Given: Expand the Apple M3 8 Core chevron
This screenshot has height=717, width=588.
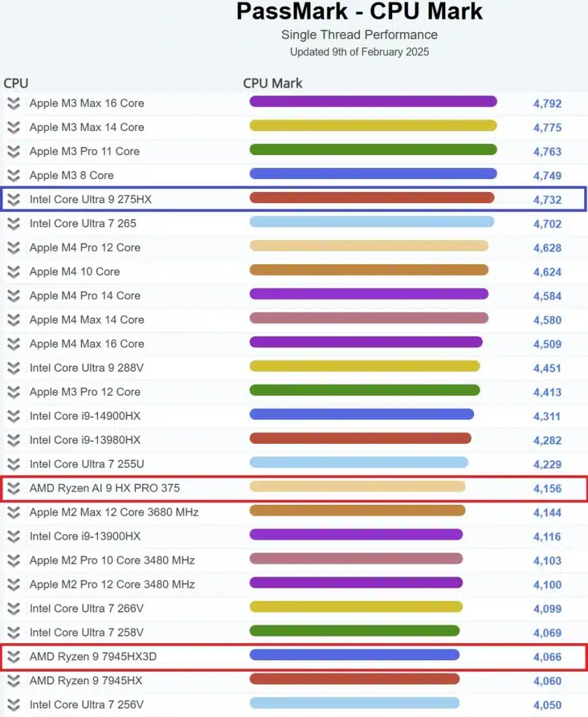Looking at the screenshot, I should pos(14,176).
